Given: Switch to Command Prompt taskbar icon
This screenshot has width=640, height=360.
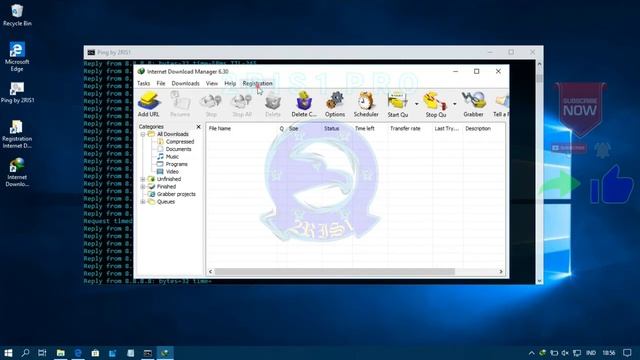Looking at the screenshot, I should 148,353.
